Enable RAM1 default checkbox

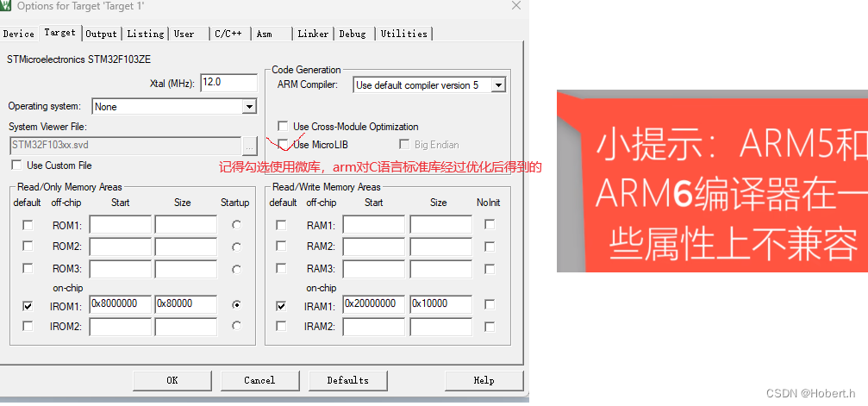coord(281,225)
